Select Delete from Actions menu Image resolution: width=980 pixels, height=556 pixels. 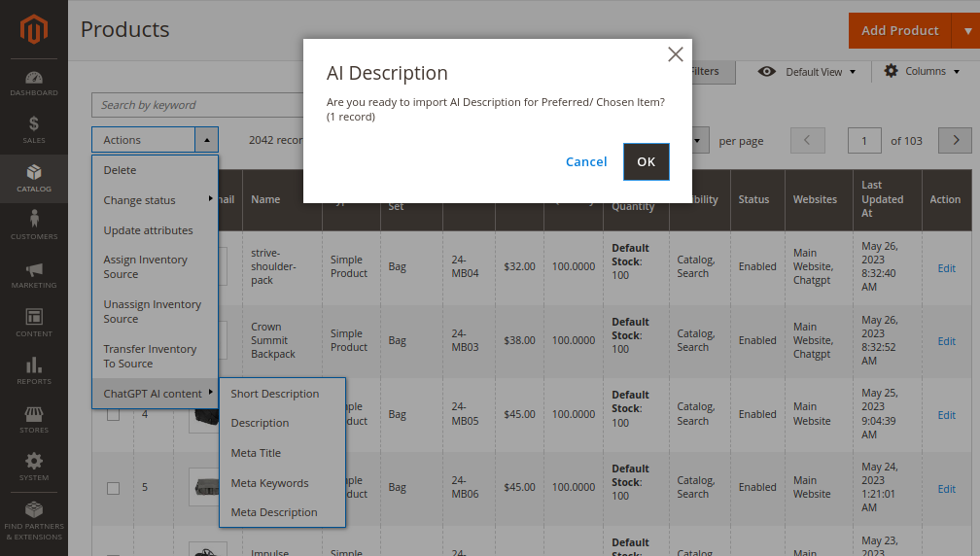point(155,170)
